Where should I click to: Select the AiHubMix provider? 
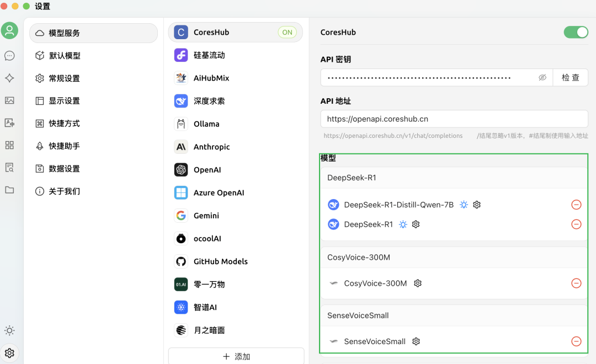[235, 78]
